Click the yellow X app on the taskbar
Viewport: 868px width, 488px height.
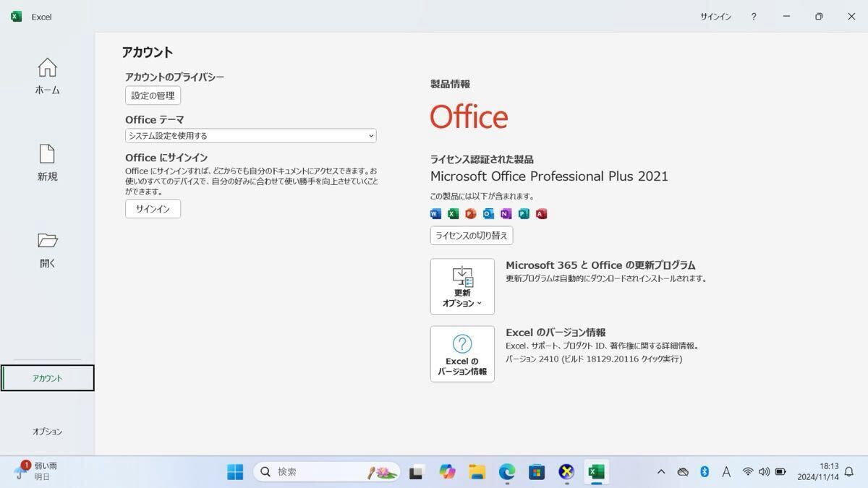click(x=566, y=472)
